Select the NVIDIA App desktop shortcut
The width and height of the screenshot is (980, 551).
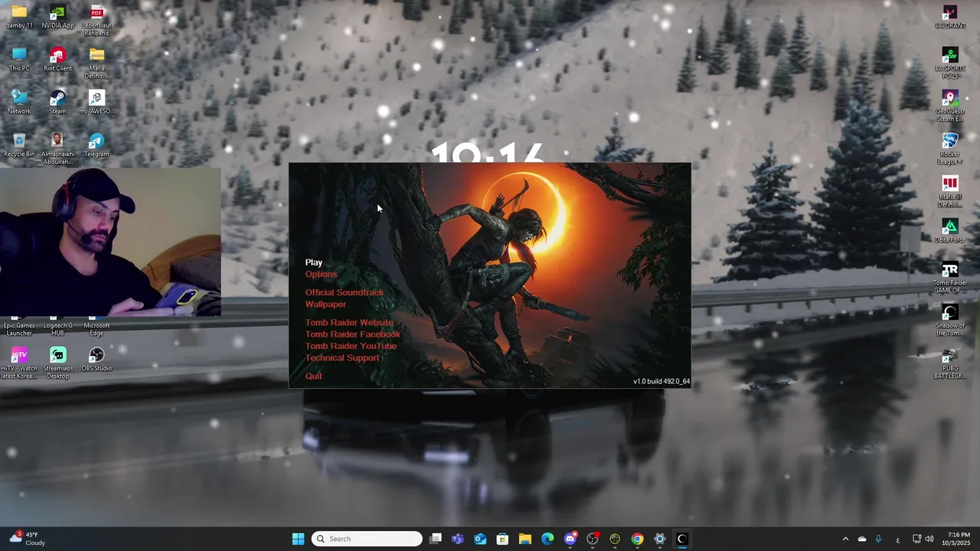tap(57, 17)
